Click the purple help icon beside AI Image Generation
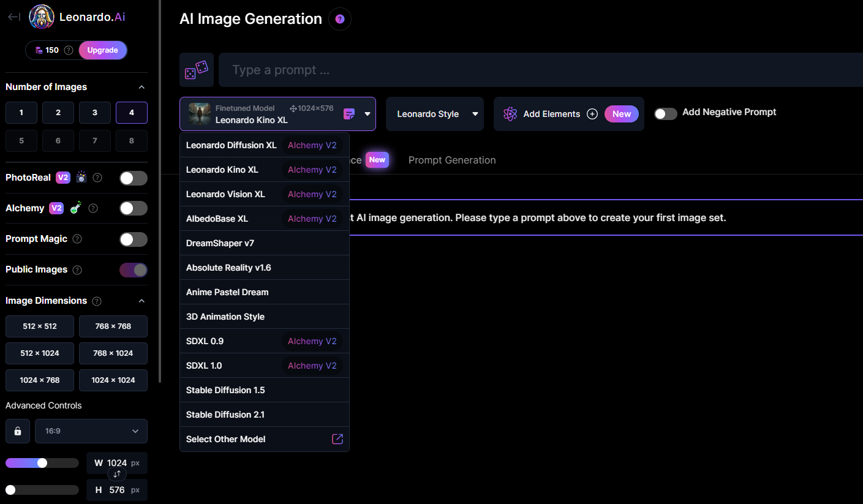The width and height of the screenshot is (863, 504). 340,19
